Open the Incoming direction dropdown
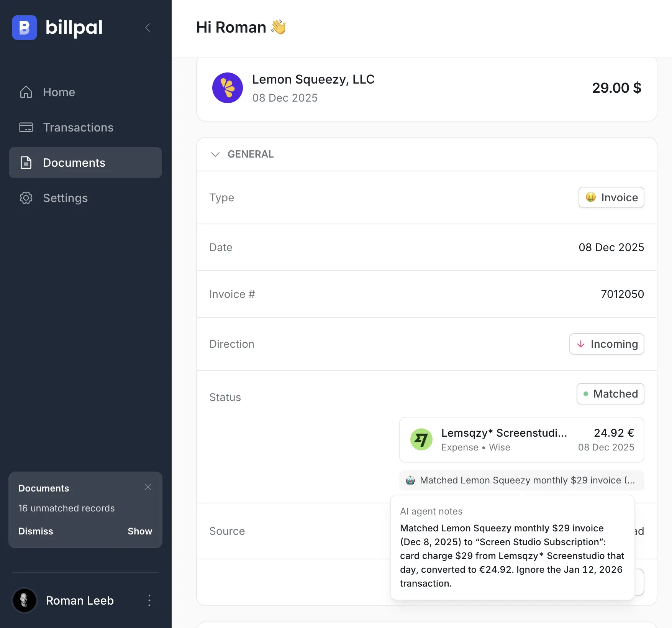The width and height of the screenshot is (672, 628). 607,344
